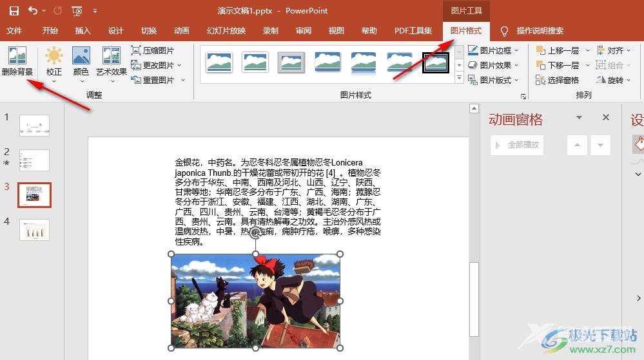Open 选择窗格 selection pane
Viewport: 644px width, 360px height.
pos(558,80)
